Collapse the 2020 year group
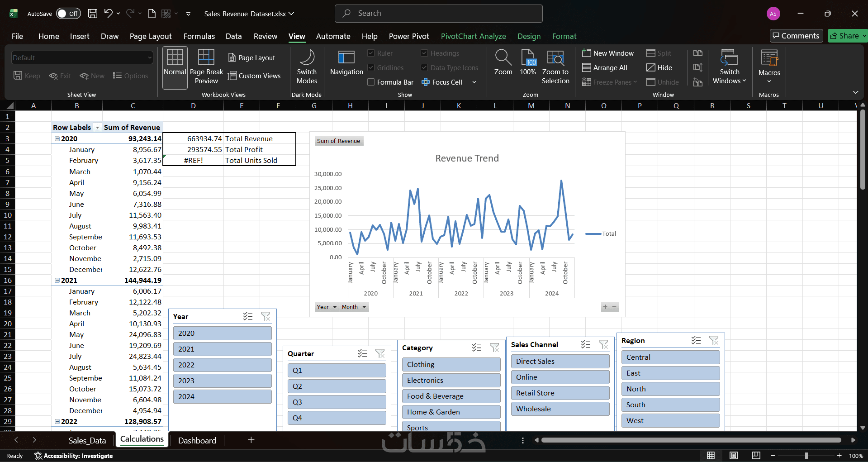Image resolution: width=868 pixels, height=462 pixels. coord(57,139)
